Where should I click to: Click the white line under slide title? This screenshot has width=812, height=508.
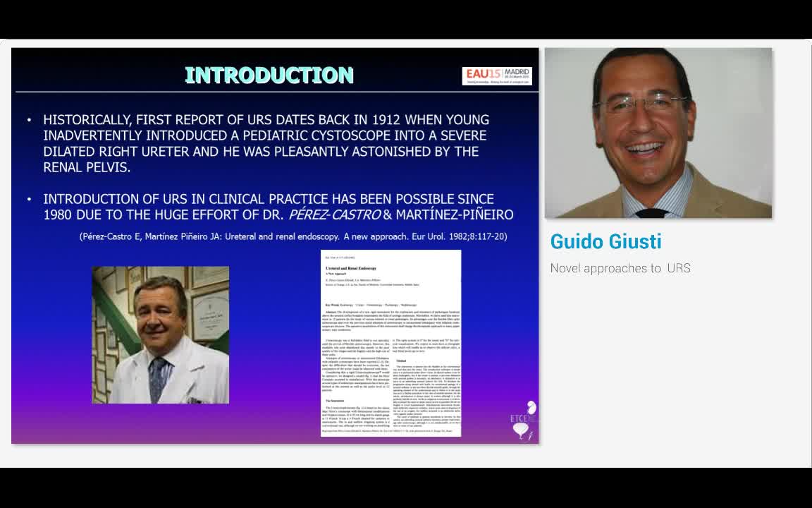[x=276, y=92]
